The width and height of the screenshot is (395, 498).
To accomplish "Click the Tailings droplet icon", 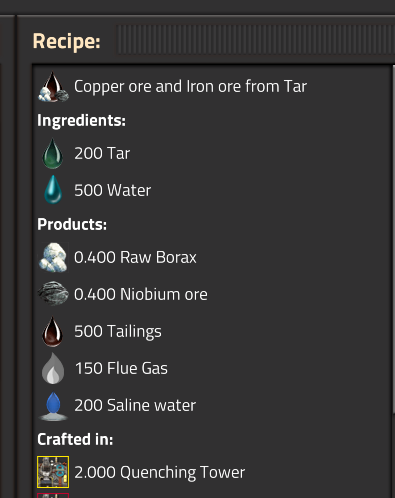I will pos(53,331).
